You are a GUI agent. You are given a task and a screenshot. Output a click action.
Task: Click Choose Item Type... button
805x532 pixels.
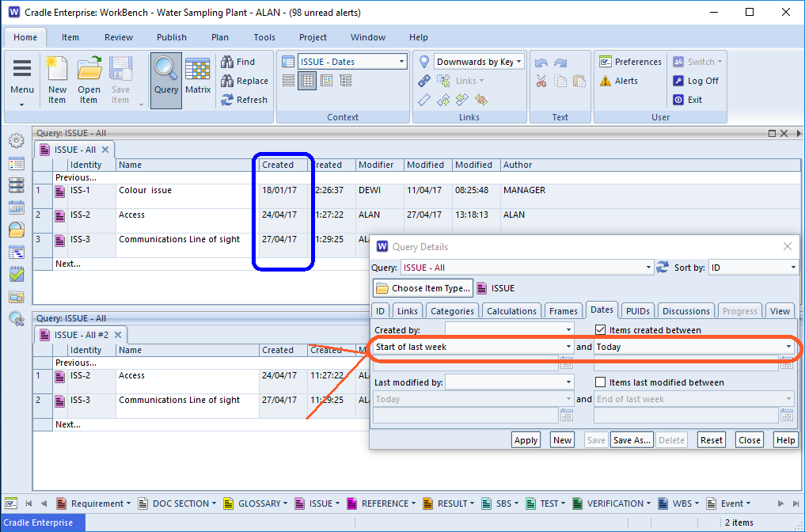[423, 288]
